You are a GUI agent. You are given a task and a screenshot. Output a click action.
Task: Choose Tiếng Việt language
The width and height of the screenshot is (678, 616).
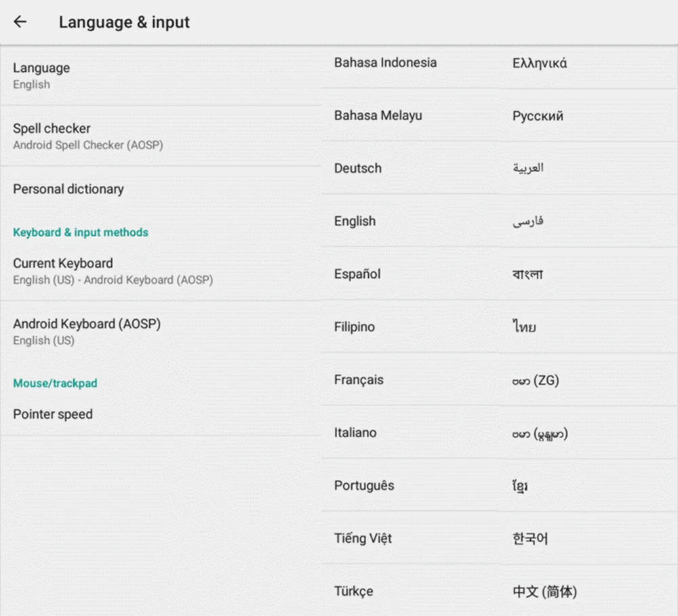tap(363, 538)
